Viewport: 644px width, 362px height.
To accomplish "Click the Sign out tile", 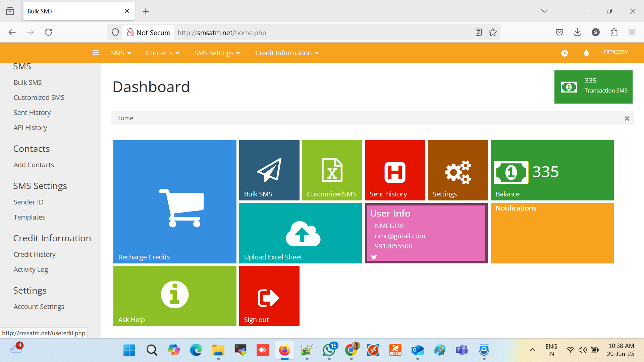I will point(269,296).
